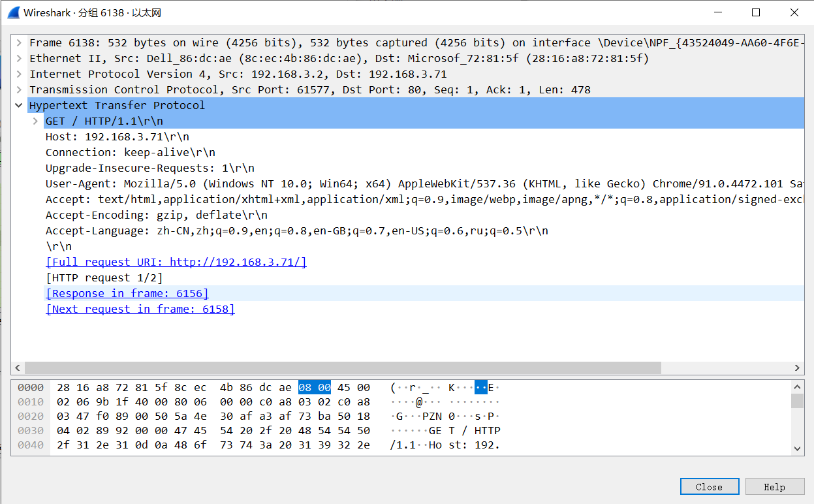This screenshot has width=814, height=504.
Task: Open the Full request URI link
Action: (x=176, y=262)
